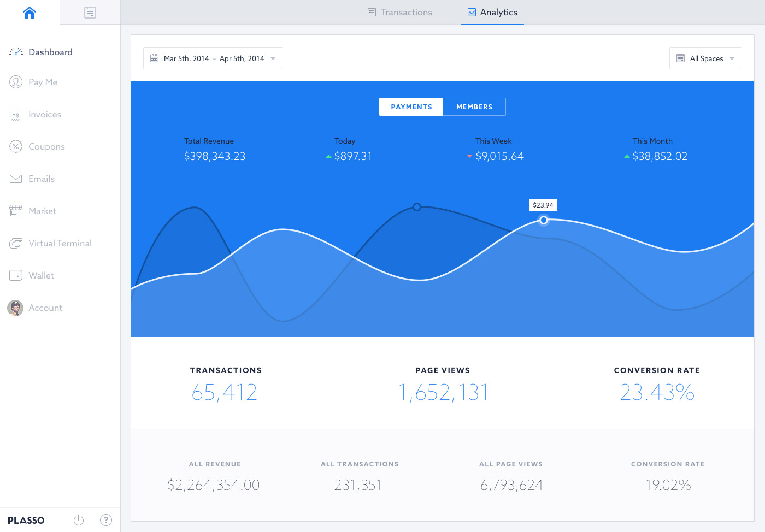The image size is (765, 532).
Task: Click the red down arrow beside This Week
Action: [x=469, y=156]
